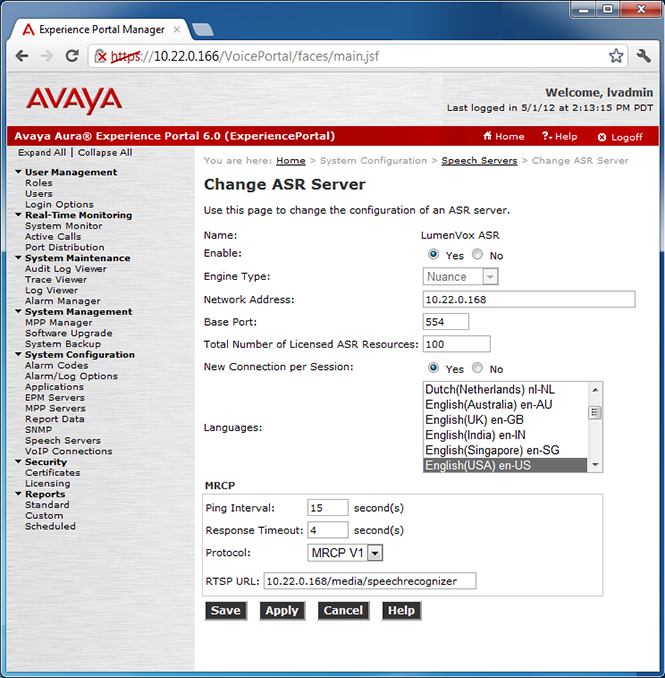Screen dimensions: 665x678
Task: Select English(Singapore) en-SG language
Action: [505, 450]
